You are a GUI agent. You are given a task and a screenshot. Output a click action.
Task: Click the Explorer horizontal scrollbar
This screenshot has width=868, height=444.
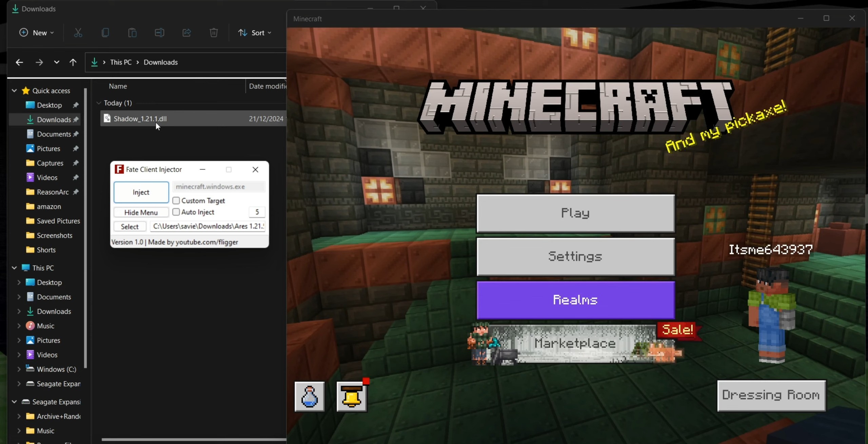tap(194, 440)
